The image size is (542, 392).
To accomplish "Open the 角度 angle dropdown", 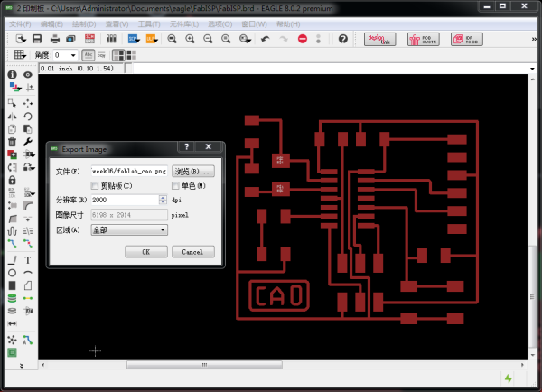I will [x=73, y=55].
